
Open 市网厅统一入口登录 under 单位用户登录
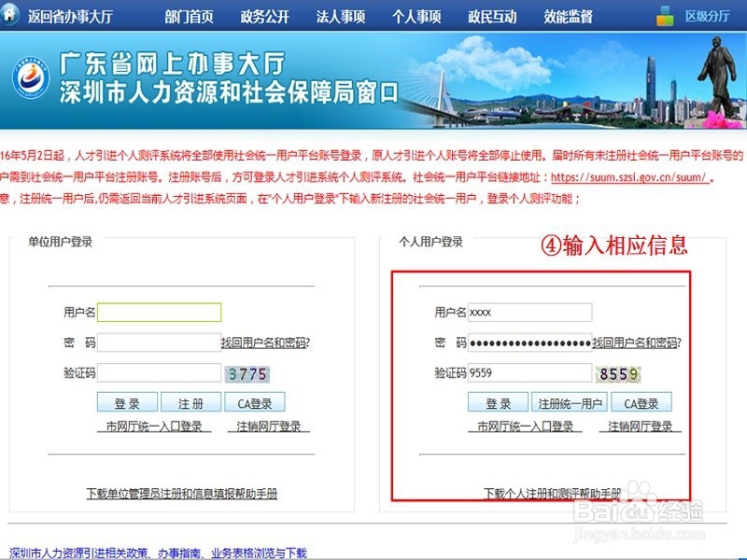pyautogui.click(x=154, y=427)
